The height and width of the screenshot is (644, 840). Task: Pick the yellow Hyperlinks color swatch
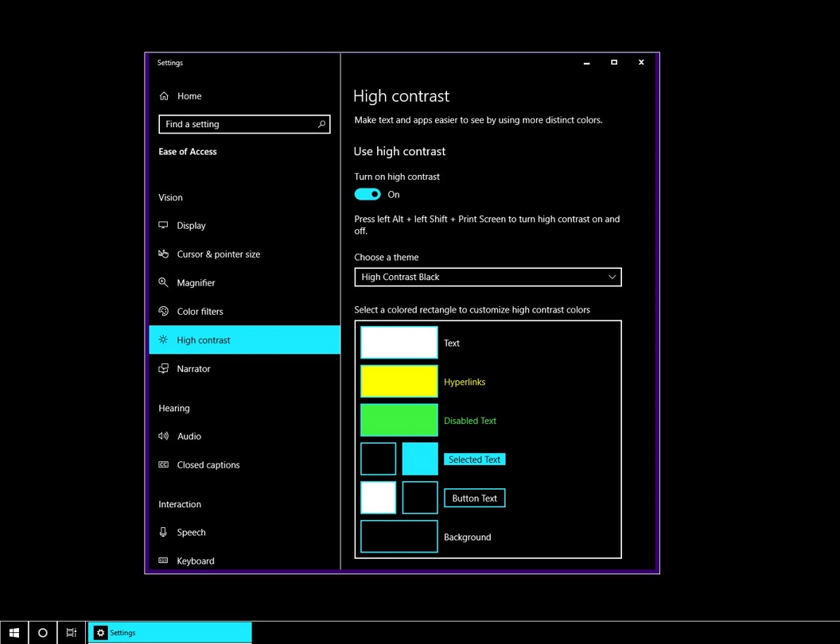pyautogui.click(x=399, y=382)
